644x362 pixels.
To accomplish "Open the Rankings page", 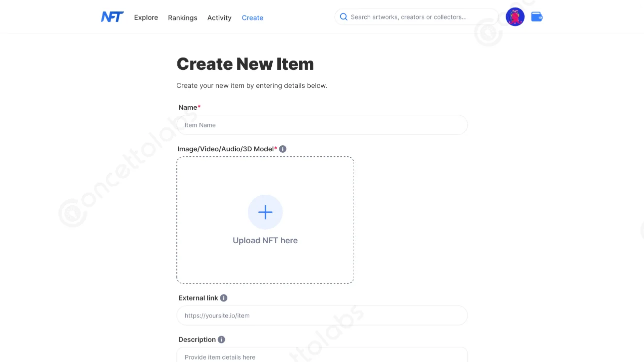I will click(182, 17).
